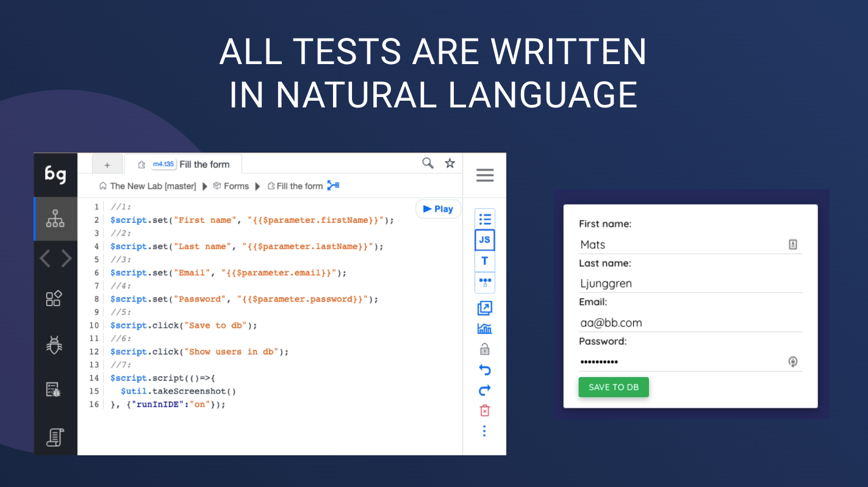Switch to JS view mode
Image resolution: width=868 pixels, height=487 pixels.
(485, 240)
